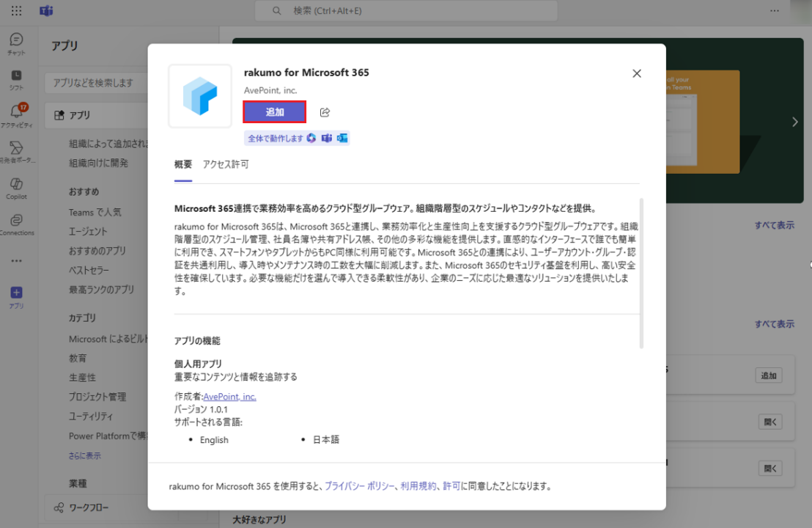Select ベストセラー category

click(89, 270)
